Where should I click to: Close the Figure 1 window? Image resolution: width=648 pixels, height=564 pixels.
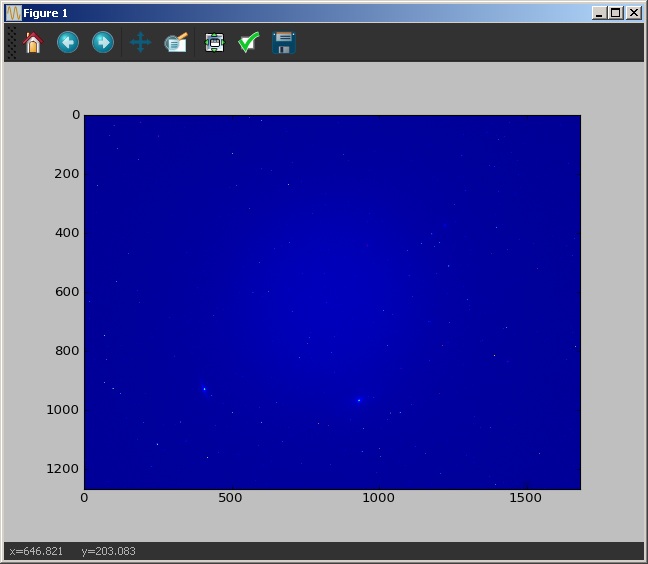point(634,13)
